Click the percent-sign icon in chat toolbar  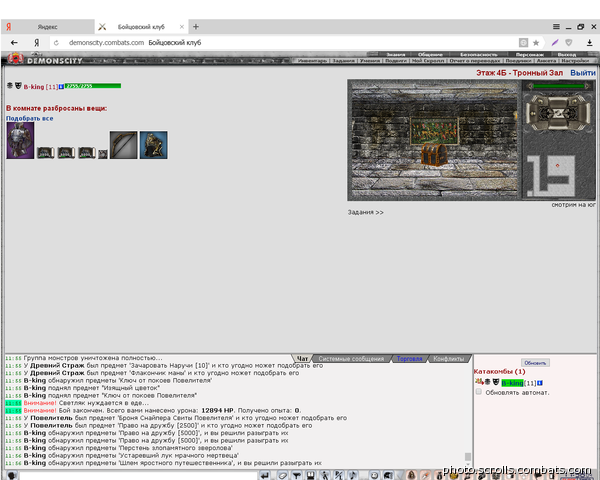coord(339,475)
